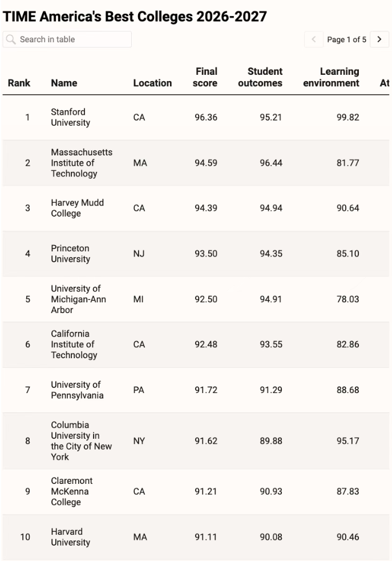Click Columbia University in the City entry
Screen dimensions: 392x561
pos(82,441)
